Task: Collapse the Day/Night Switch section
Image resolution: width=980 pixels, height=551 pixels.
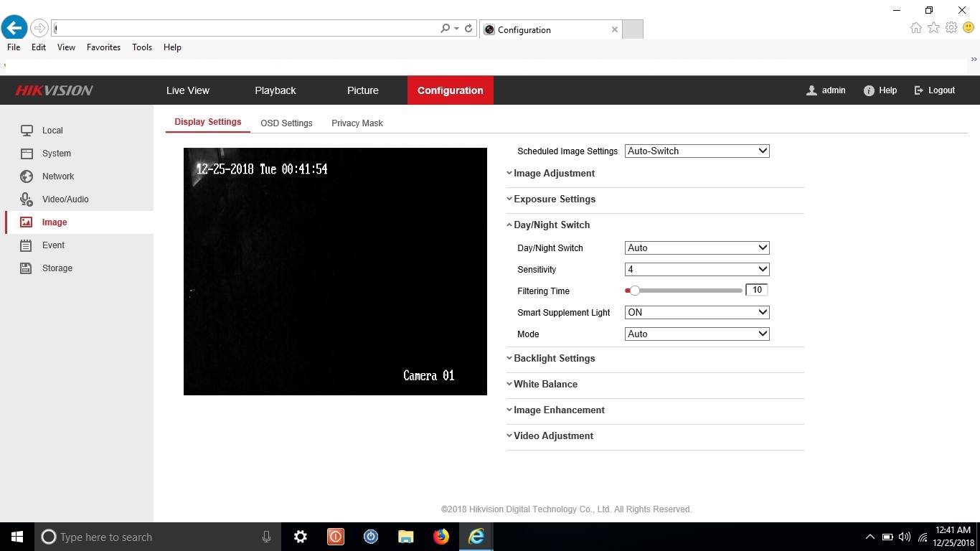Action: 551,225
